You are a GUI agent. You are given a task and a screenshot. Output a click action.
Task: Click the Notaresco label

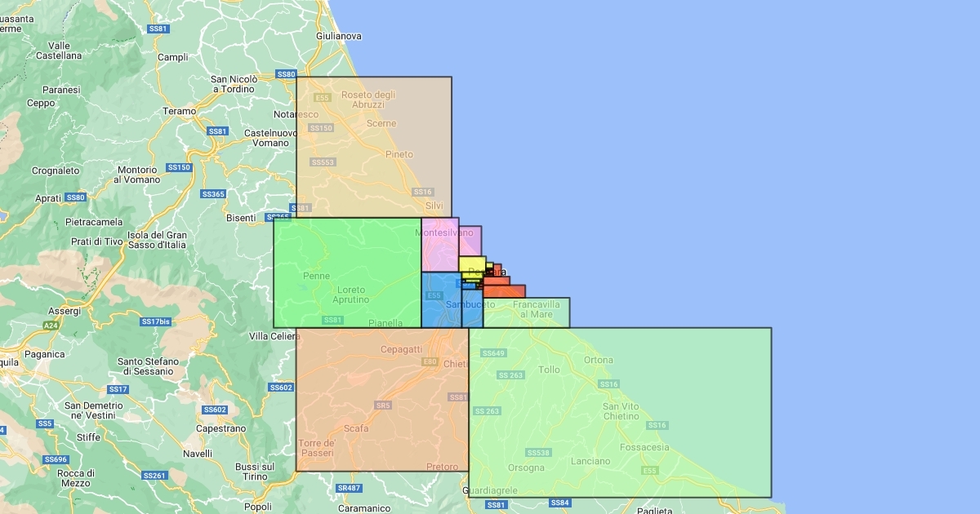pyautogui.click(x=296, y=114)
